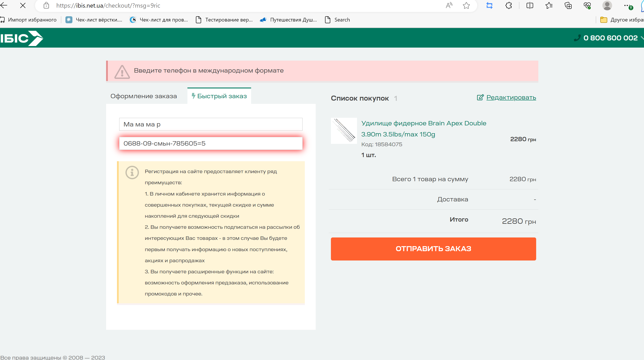Click the name field containing Ма ма ма р
Viewport: 644px width, 360px height.
tap(211, 124)
